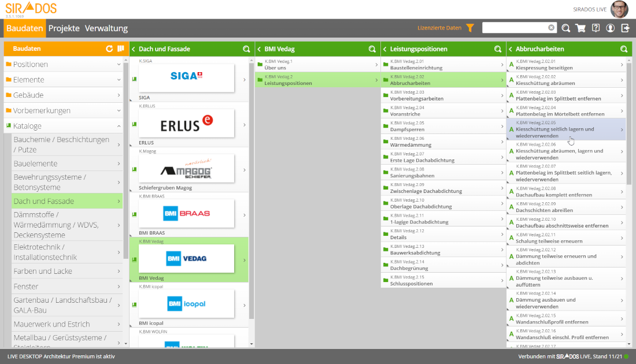Image resolution: width=636 pixels, height=364 pixels.
Task: Toggle column view icon in Baudaten header
Action: [120, 49]
